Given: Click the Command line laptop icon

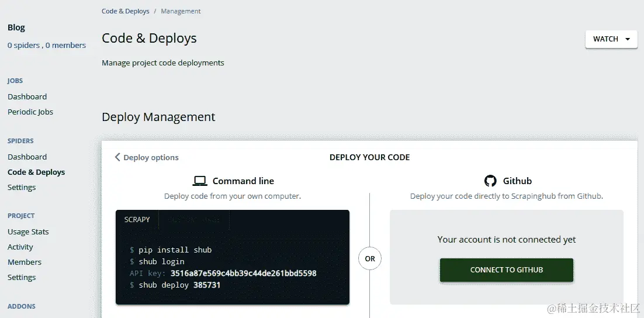Looking at the screenshot, I should (200, 181).
